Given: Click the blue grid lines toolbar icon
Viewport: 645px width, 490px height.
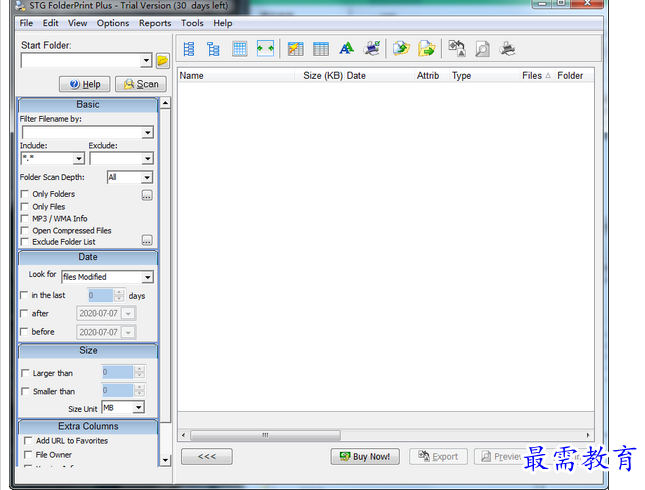Looking at the screenshot, I should click(239, 49).
